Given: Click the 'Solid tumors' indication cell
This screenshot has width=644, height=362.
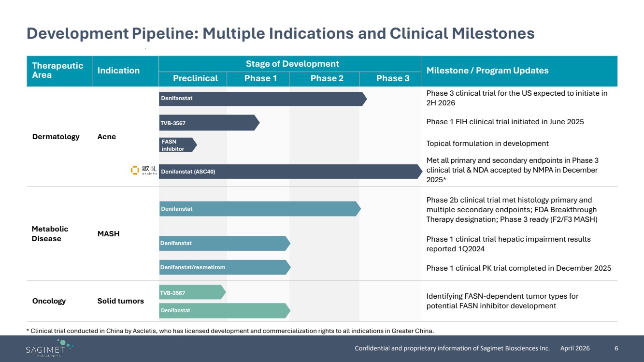Looking at the screenshot, I should tap(121, 301).
